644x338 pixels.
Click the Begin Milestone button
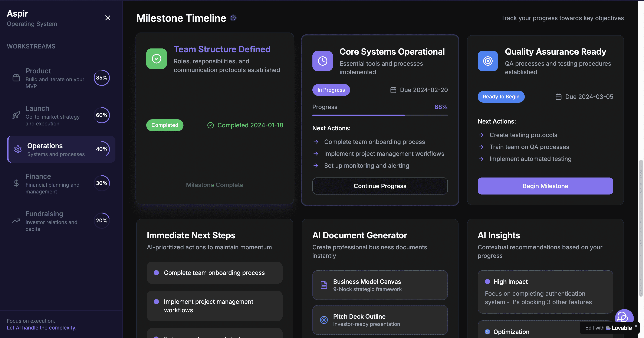coord(545,186)
